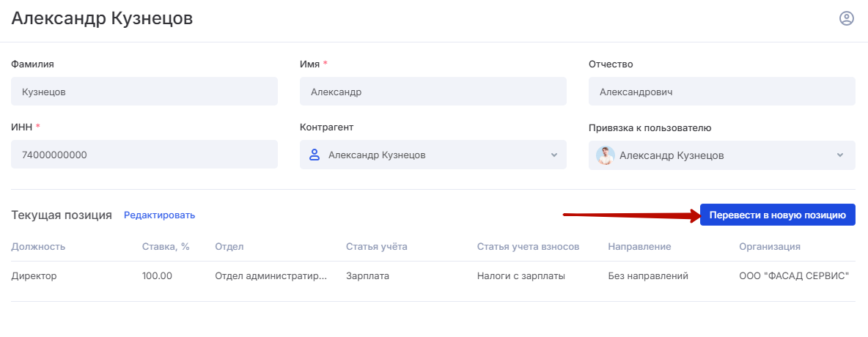
Task: Expand the Привязка к пользователю dropdown arrow
Action: [839, 155]
